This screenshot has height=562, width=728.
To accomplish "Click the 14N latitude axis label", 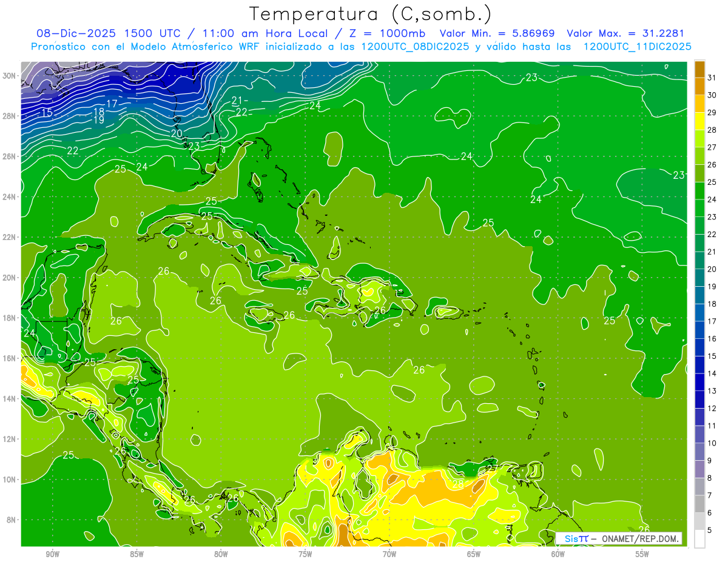I will (10, 398).
